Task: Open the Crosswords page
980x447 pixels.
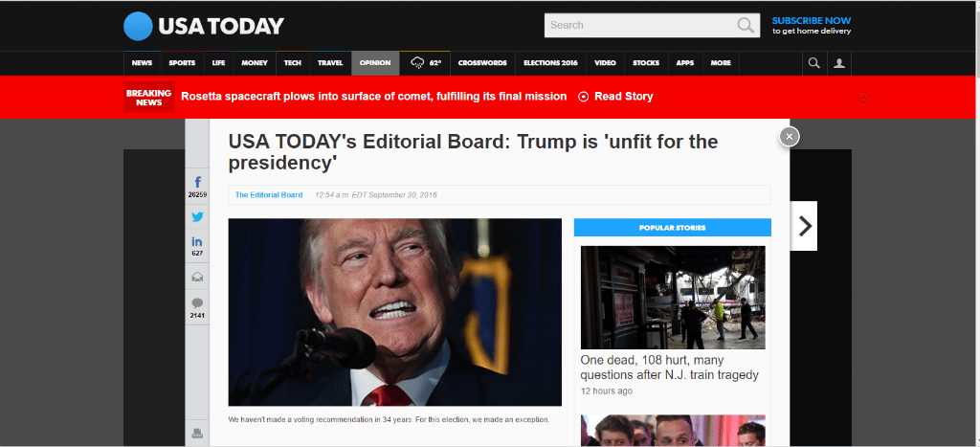Action: 482,63
